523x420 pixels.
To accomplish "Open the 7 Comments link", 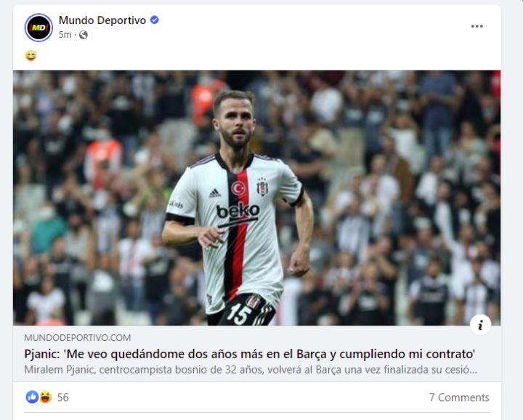I will click(459, 397).
